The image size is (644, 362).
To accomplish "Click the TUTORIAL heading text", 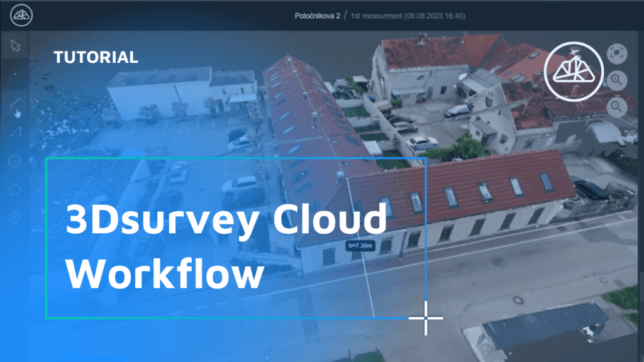I will point(96,57).
